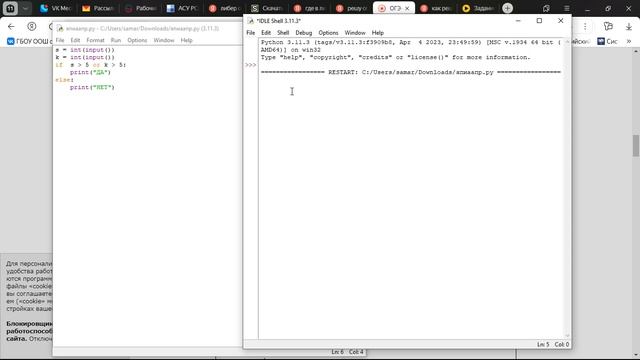Open the ГБОУ ООШ bookmark

click(x=30, y=41)
